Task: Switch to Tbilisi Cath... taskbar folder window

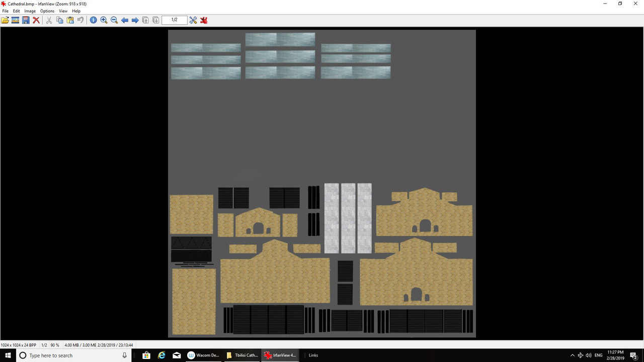Action: (x=242, y=355)
